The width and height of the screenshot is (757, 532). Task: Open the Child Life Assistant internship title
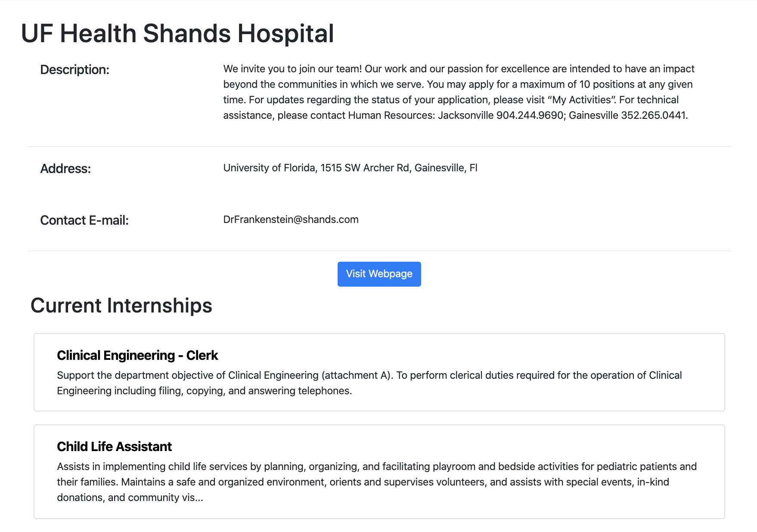pyautogui.click(x=114, y=446)
